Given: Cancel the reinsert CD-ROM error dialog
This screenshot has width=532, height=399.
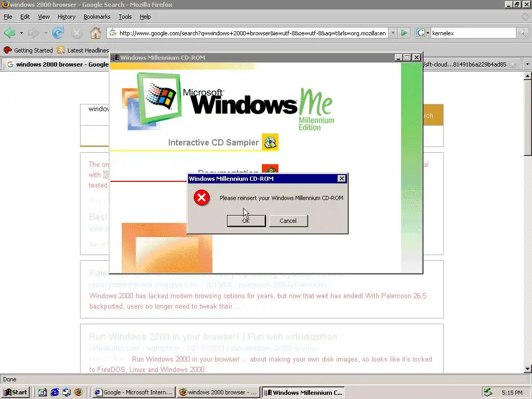Looking at the screenshot, I should (288, 220).
